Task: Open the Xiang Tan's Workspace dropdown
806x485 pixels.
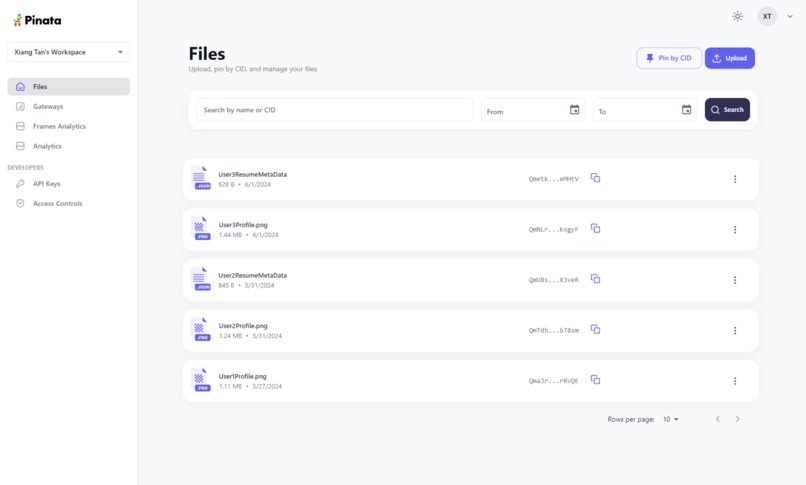Action: coord(68,52)
